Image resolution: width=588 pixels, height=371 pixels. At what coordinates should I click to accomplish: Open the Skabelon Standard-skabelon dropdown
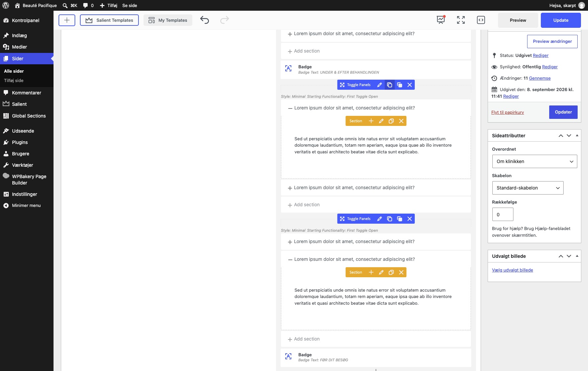[528, 188]
